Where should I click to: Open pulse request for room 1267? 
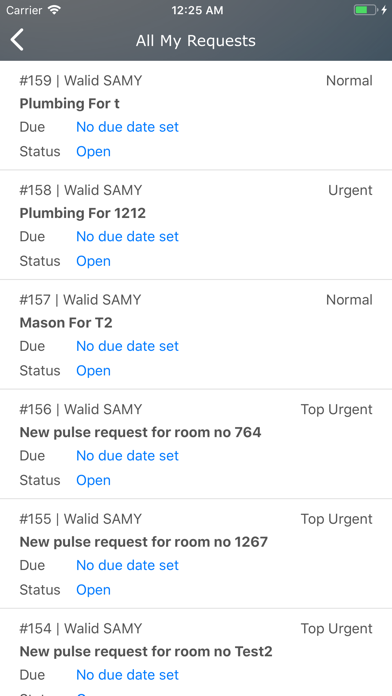(x=196, y=554)
